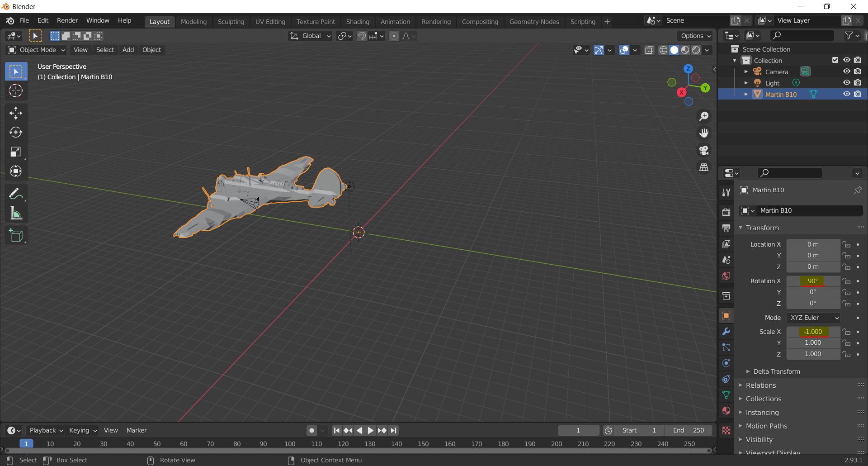Open the Object Mode dropdown
Image resolution: width=868 pixels, height=466 pixels.
(x=37, y=50)
